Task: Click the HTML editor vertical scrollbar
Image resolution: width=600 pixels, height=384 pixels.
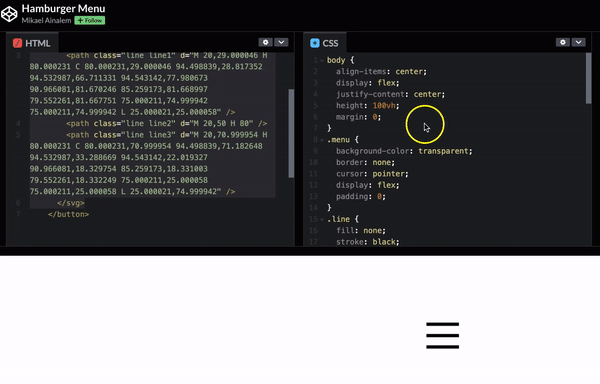Action: tap(291, 133)
